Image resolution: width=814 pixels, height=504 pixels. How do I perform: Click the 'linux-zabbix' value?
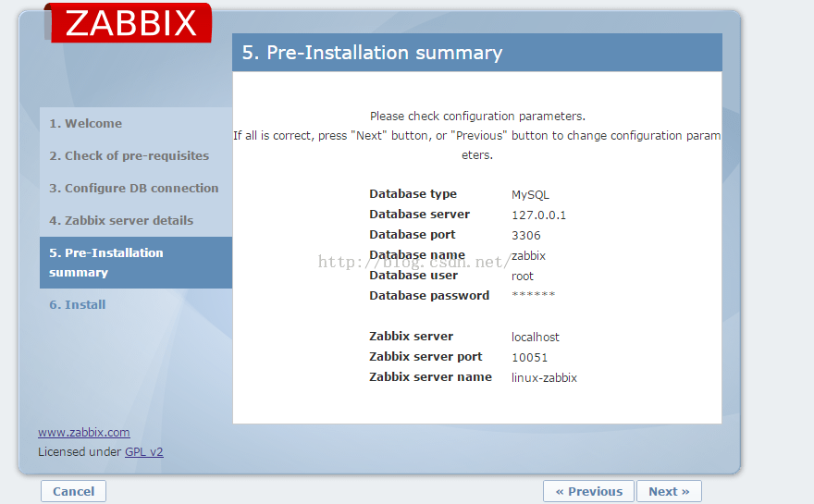coord(544,378)
